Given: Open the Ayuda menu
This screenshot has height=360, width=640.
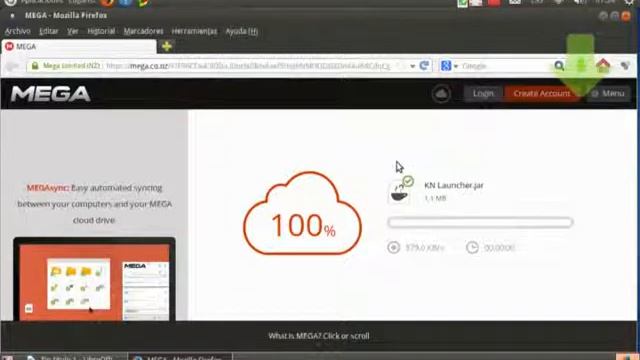Looking at the screenshot, I should click(x=242, y=31).
